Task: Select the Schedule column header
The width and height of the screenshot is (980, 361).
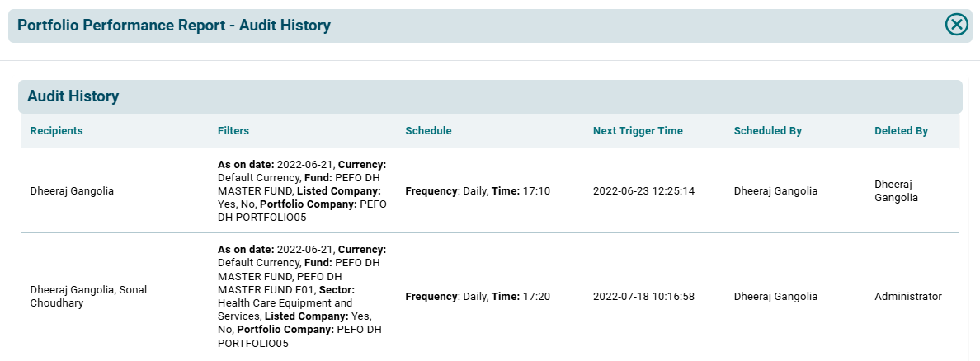Action: tap(428, 131)
